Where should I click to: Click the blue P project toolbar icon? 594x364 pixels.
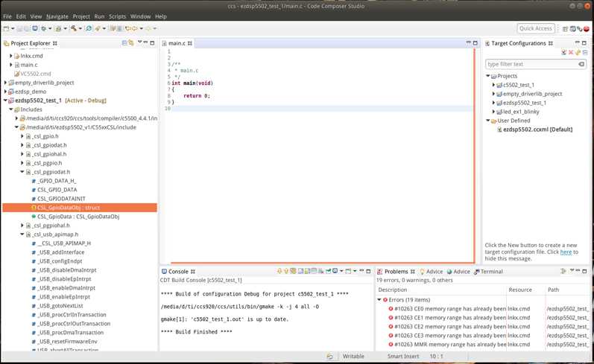tap(35, 28)
